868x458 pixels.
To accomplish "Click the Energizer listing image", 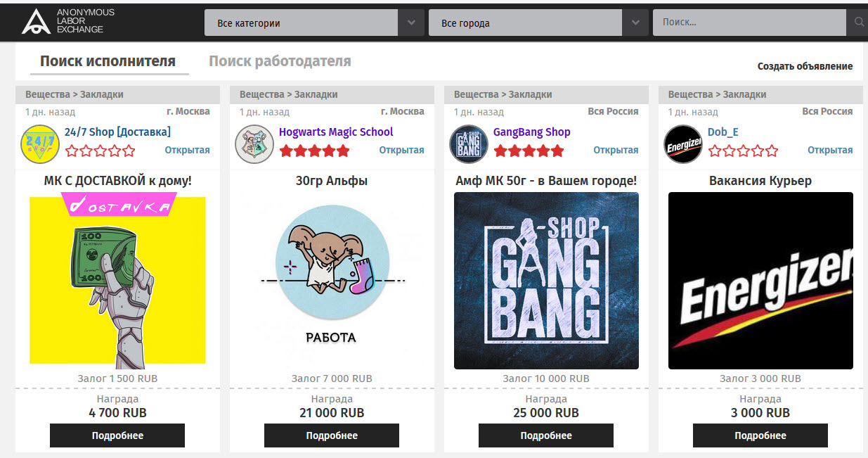I will coord(760,281).
